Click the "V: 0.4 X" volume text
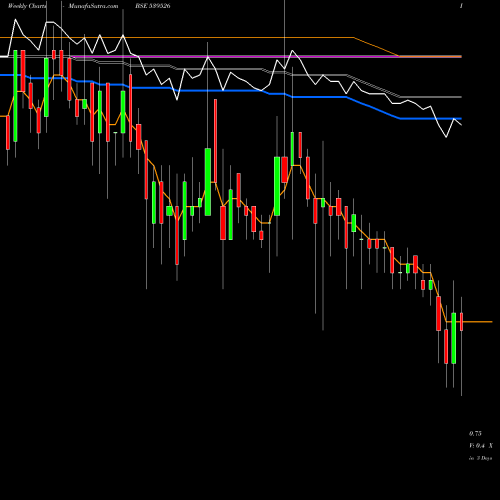 coord(481,446)
